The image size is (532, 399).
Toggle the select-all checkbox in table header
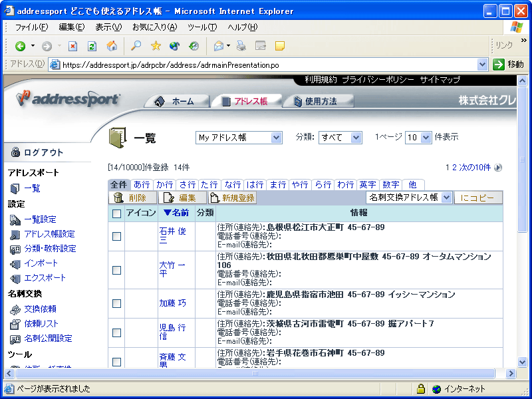(117, 213)
